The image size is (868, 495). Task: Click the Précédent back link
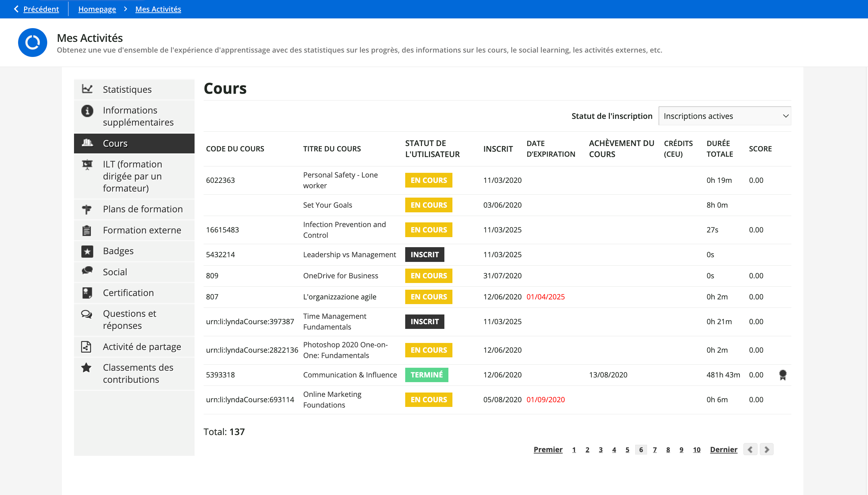point(41,9)
